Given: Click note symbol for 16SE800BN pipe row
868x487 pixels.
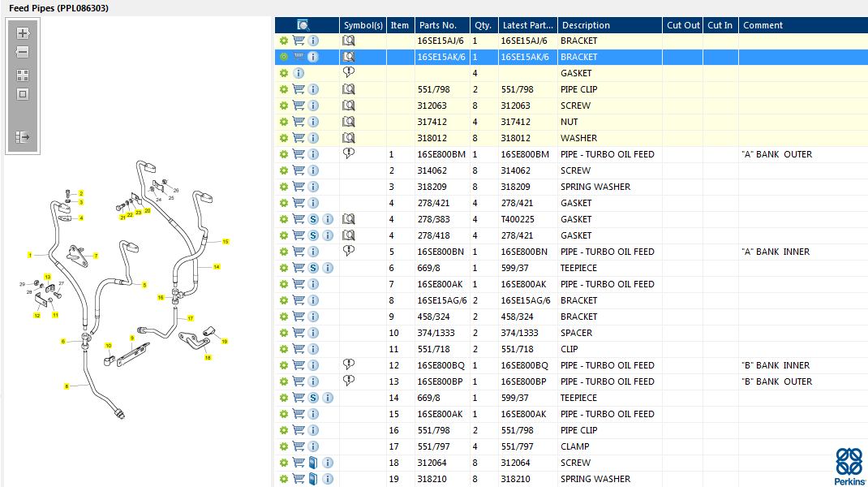Looking at the screenshot, I should click(348, 251).
